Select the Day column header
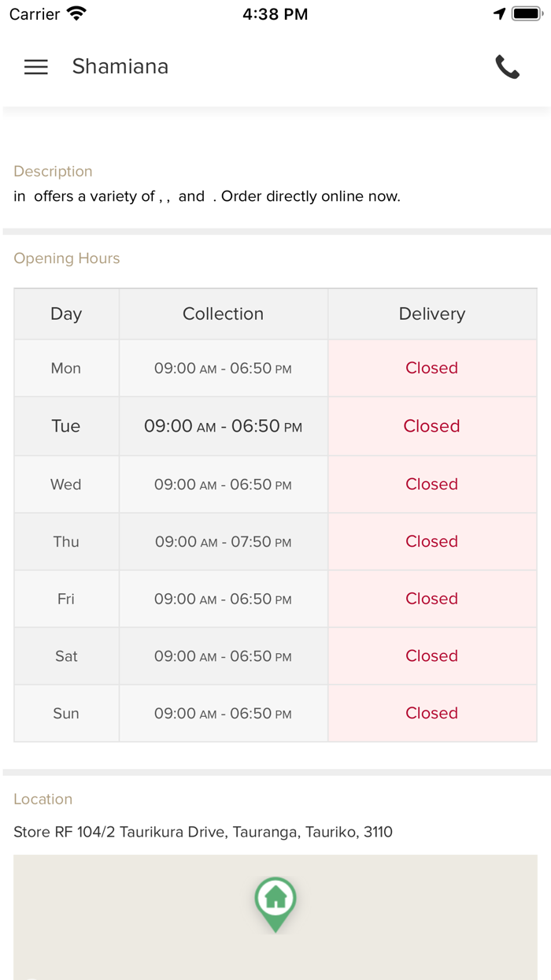Viewport: 551px width, 980px height. pyautogui.click(x=66, y=314)
